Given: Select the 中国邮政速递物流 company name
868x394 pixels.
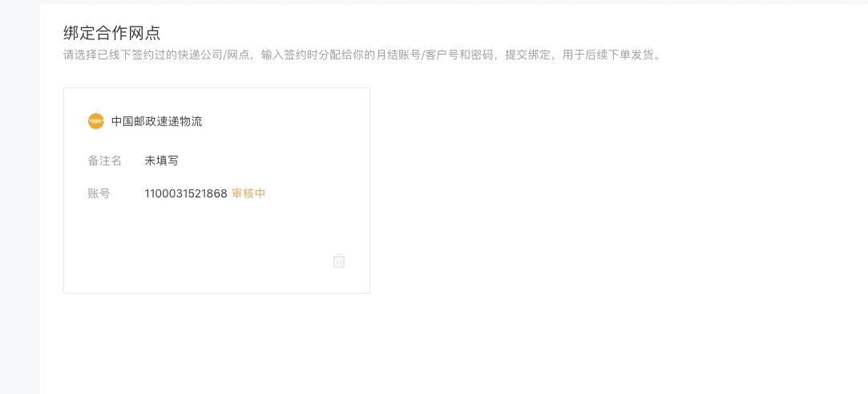Looking at the screenshot, I should 156,121.
